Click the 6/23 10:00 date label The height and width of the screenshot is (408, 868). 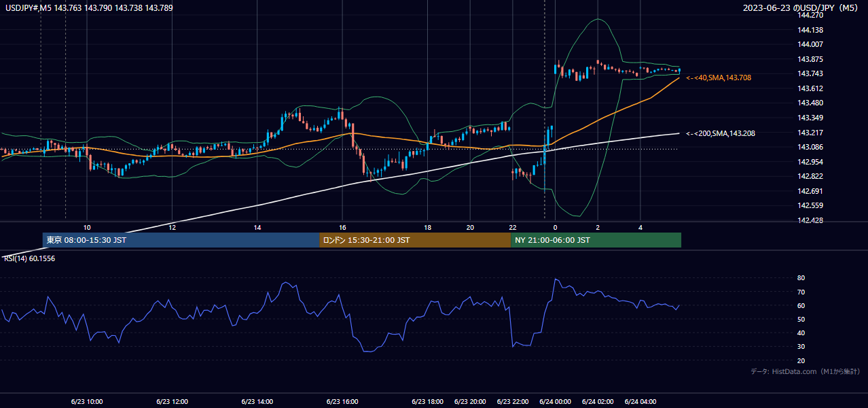coord(86,402)
